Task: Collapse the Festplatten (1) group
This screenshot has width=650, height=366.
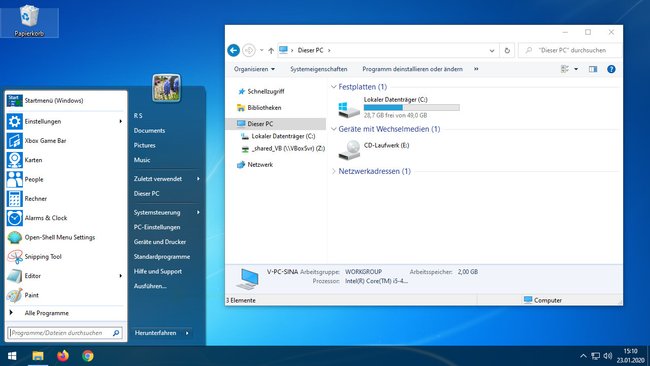Action: coord(334,87)
